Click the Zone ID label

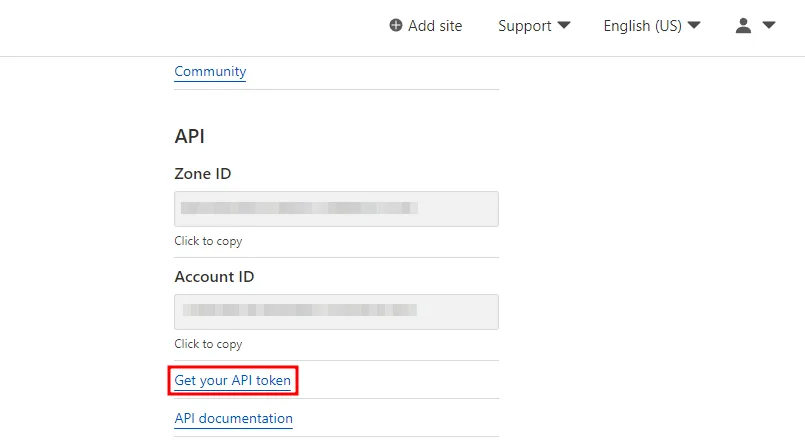[x=203, y=173]
